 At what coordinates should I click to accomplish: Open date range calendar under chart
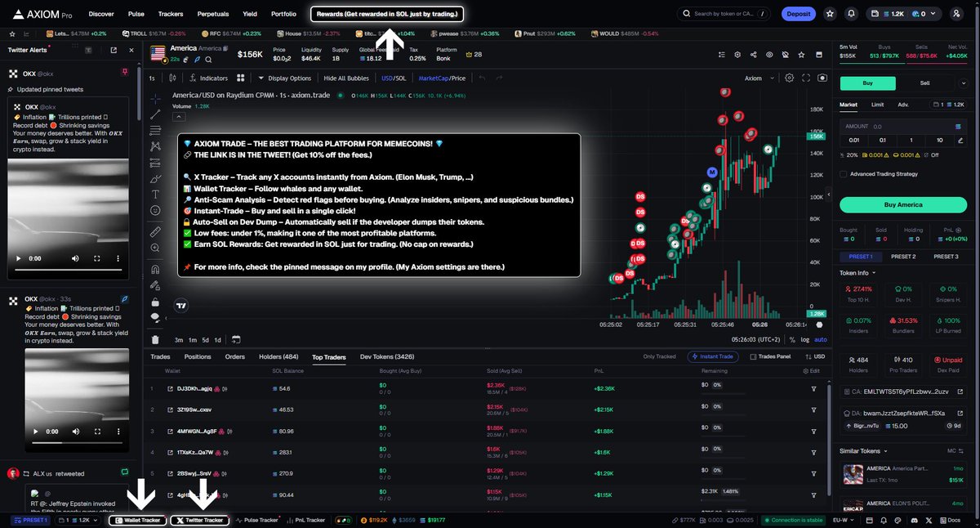pyautogui.click(x=235, y=339)
